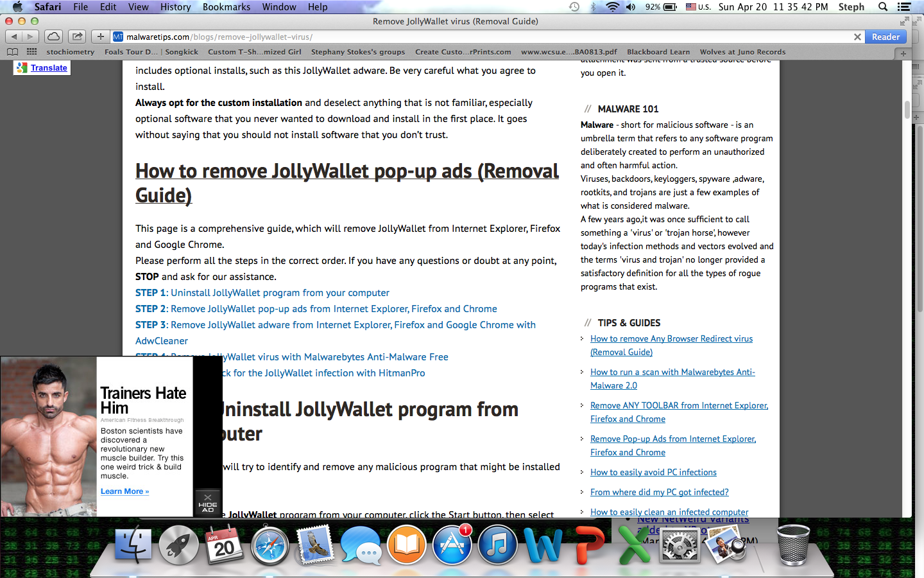Open the File menu
This screenshot has height=578, width=924.
(x=81, y=7)
